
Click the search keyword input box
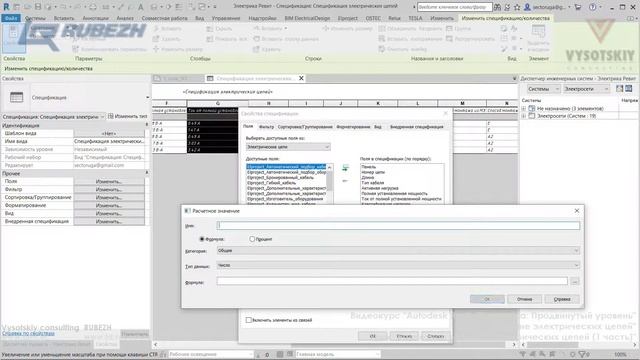454,7
